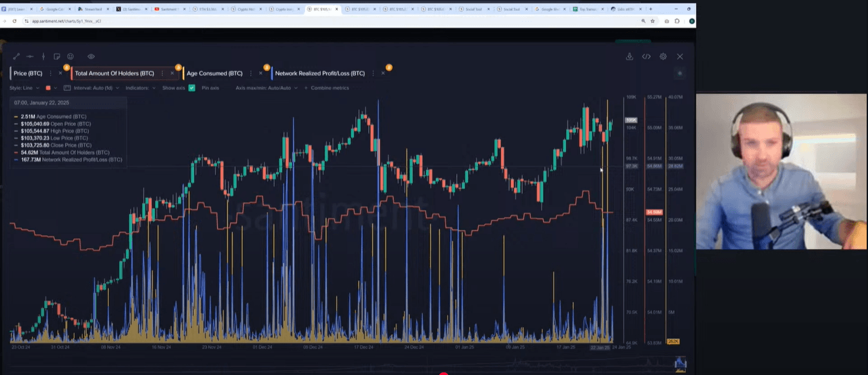Select the line drawing tool

[16, 57]
